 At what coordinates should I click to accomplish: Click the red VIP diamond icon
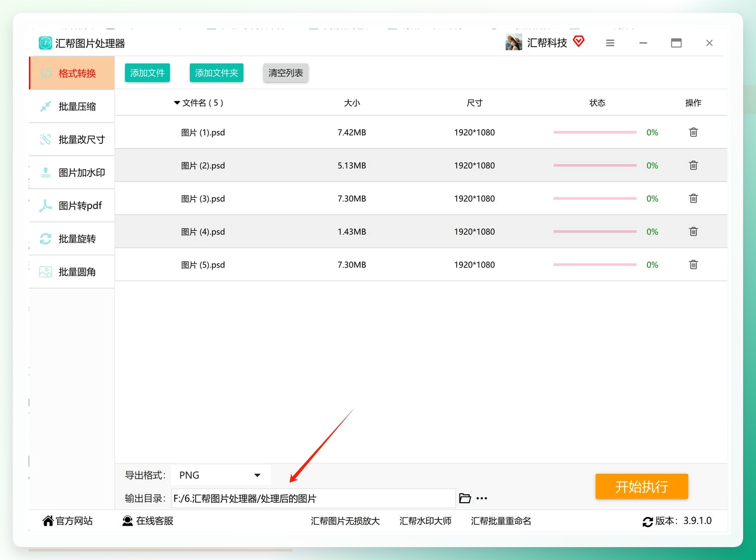tap(579, 42)
